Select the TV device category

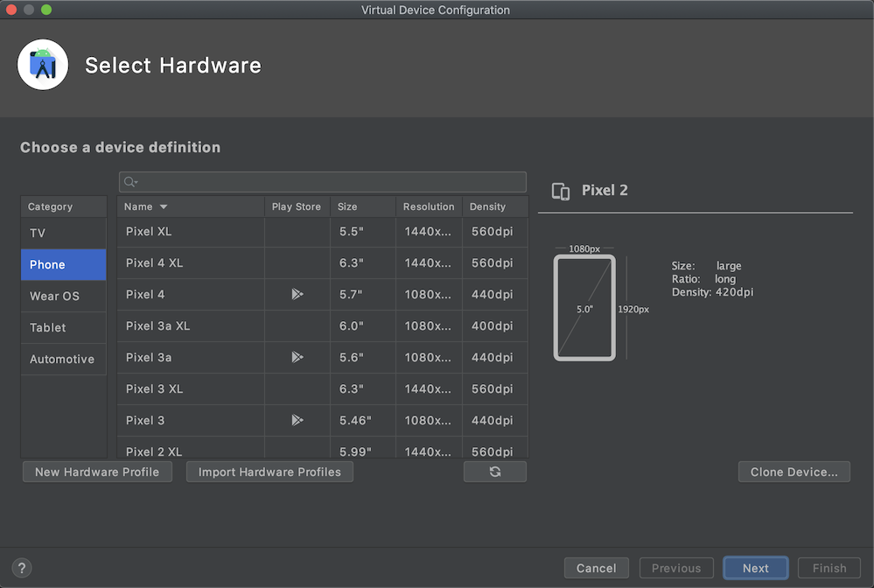click(63, 233)
